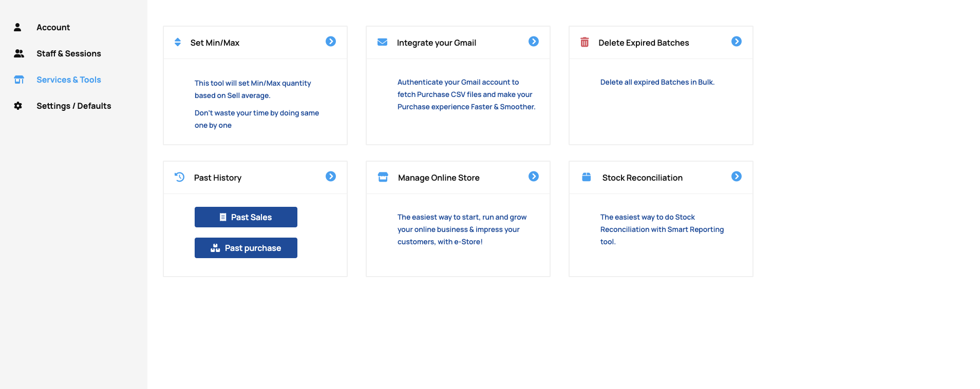This screenshot has height=389, width=980.
Task: Open Integrate your Gmail via arrow button
Action: click(x=534, y=42)
